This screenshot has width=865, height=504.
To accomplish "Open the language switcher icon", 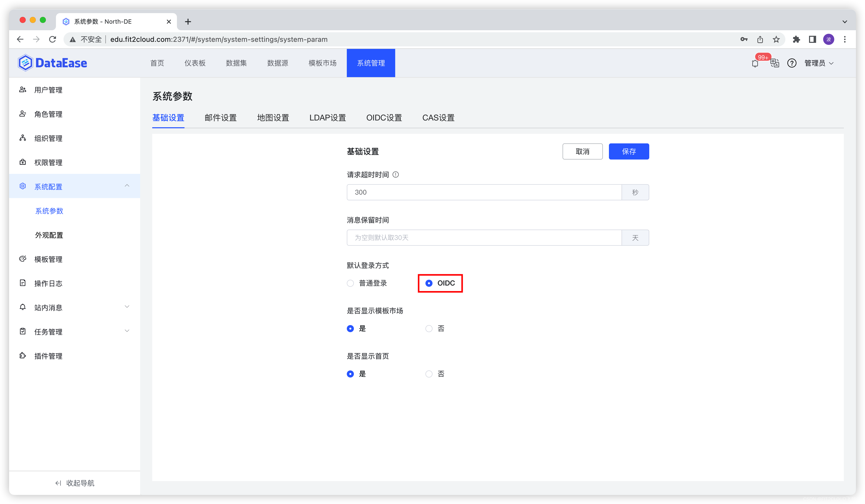I will coord(774,63).
